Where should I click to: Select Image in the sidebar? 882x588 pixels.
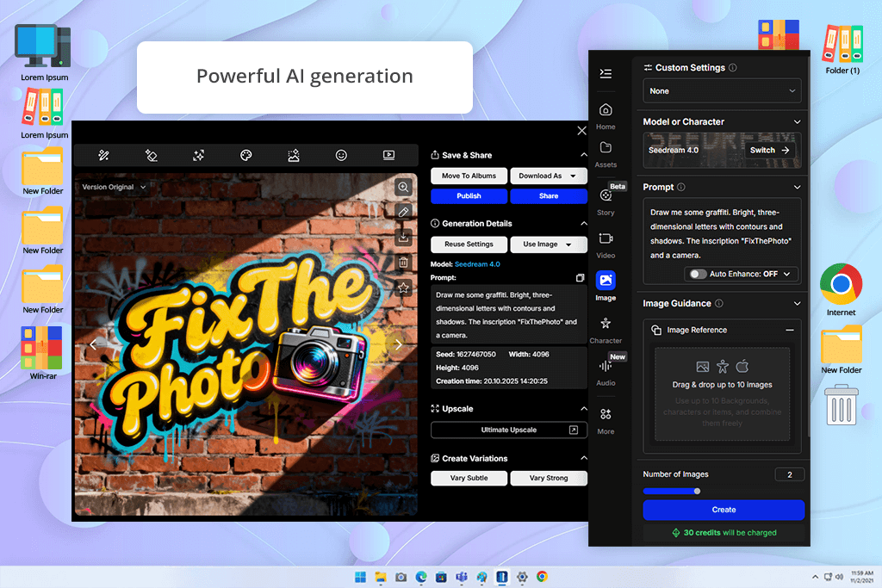coord(606,286)
